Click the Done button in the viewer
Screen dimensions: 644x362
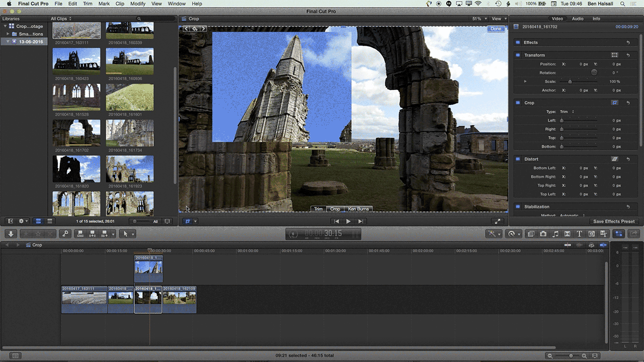(496, 29)
